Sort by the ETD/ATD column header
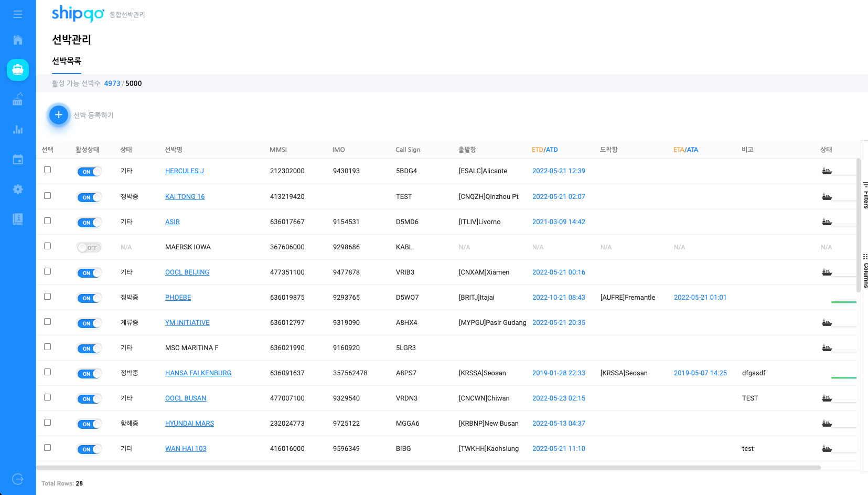The image size is (868, 495). coord(544,150)
